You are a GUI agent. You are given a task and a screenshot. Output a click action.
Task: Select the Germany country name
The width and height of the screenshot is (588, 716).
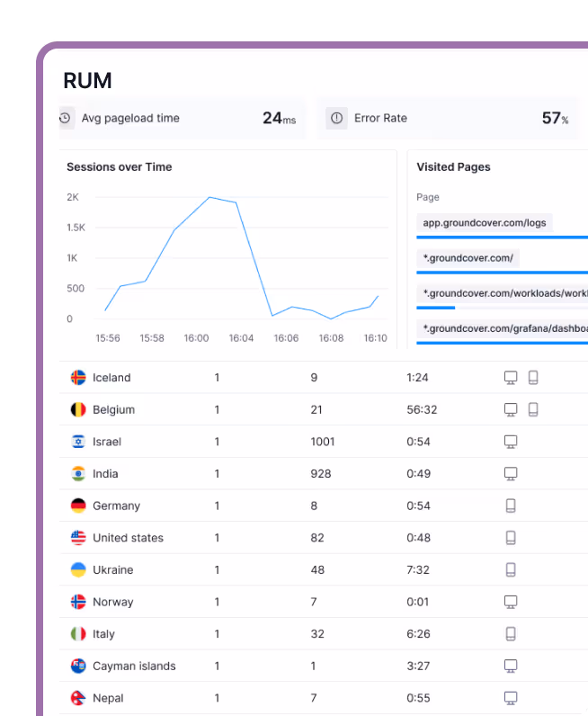116,506
